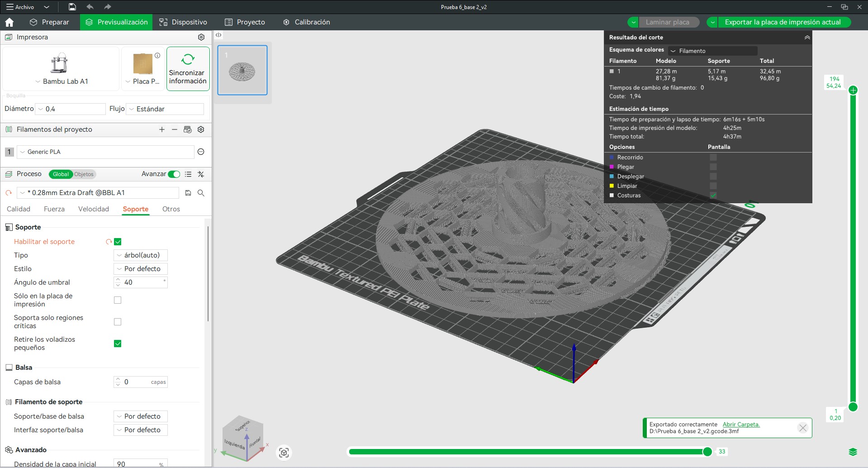Uncheck Habilitar el soporte checkbox
This screenshot has width=868, height=468.
click(x=118, y=242)
